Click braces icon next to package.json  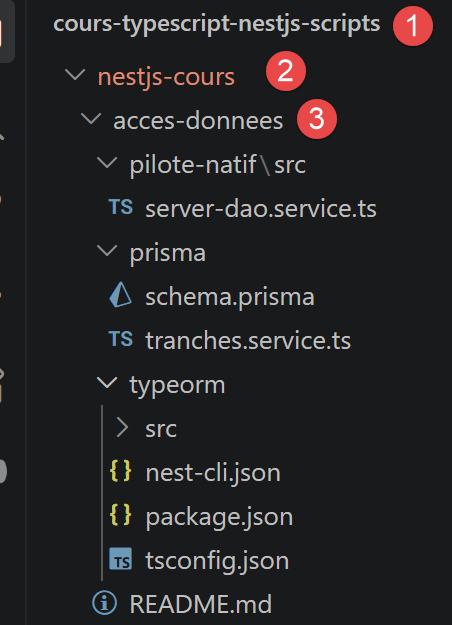pos(120,515)
